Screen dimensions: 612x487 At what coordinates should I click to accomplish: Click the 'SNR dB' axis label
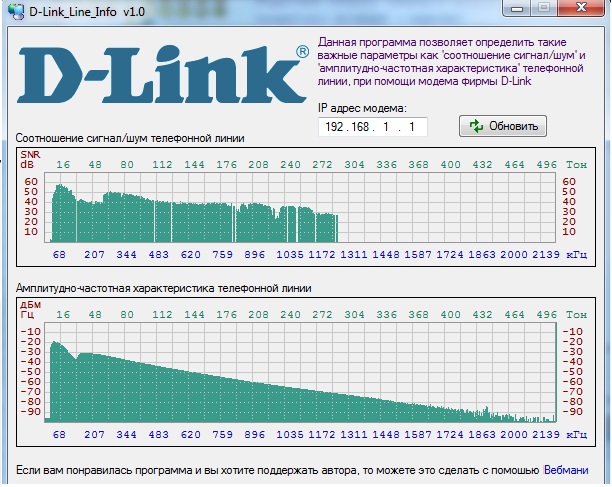click(30, 160)
